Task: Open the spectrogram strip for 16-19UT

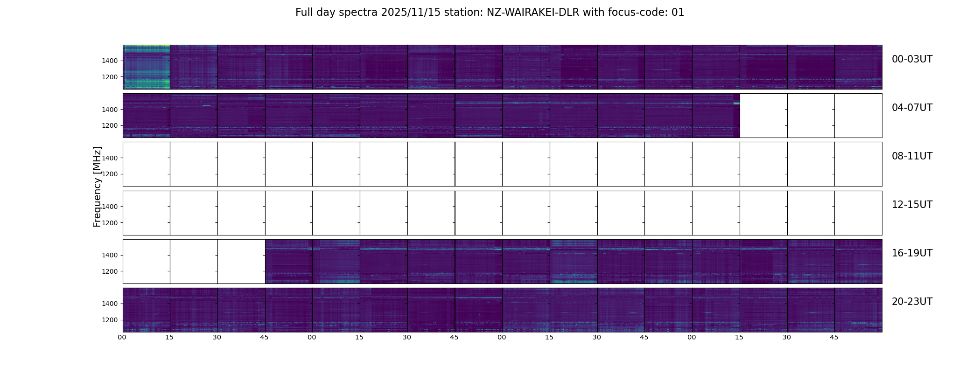Action: (502, 261)
